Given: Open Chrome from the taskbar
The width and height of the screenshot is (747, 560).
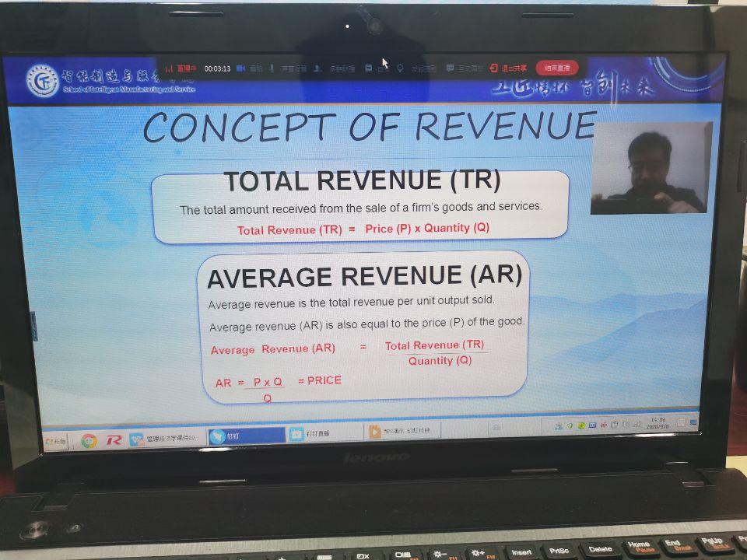Looking at the screenshot, I should click(x=89, y=440).
